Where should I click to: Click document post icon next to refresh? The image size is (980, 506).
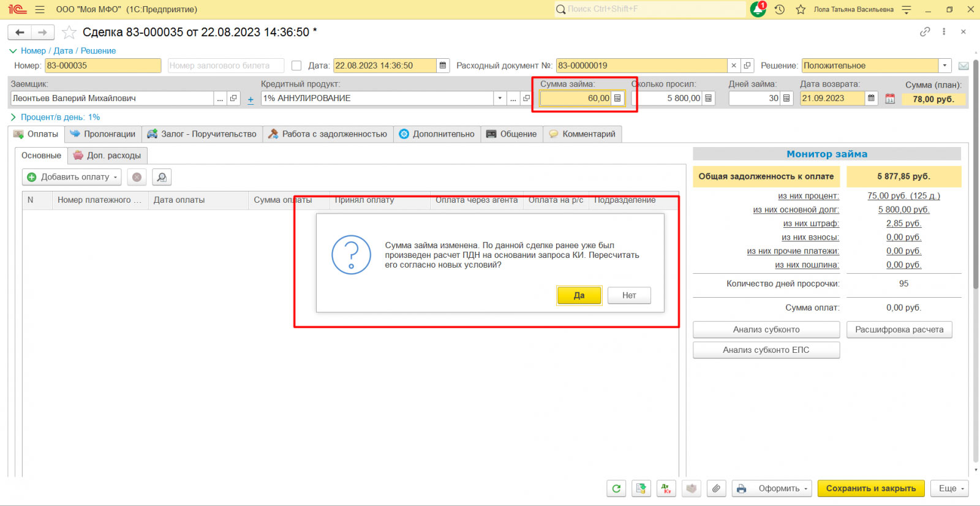click(x=641, y=488)
